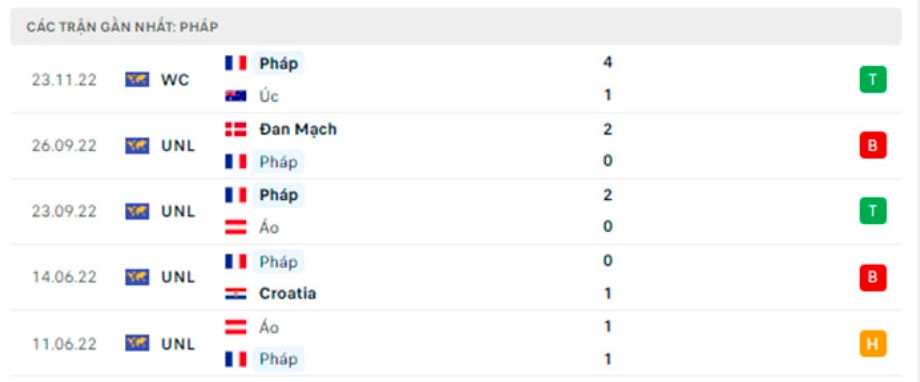Click the WC competition icon on 23.11.22

137,80
